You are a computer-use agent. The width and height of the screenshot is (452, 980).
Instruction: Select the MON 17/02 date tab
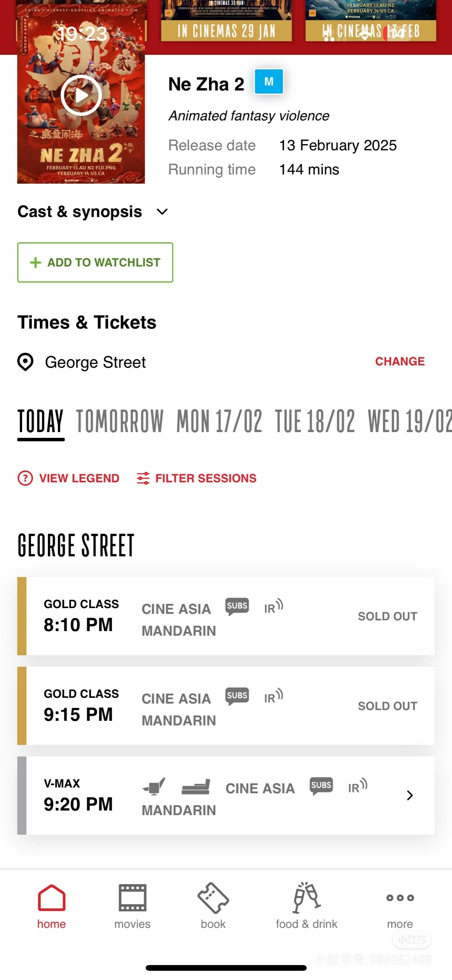point(219,421)
